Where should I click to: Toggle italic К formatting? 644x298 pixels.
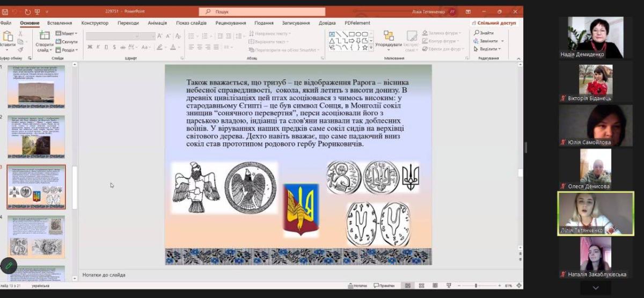[98, 47]
